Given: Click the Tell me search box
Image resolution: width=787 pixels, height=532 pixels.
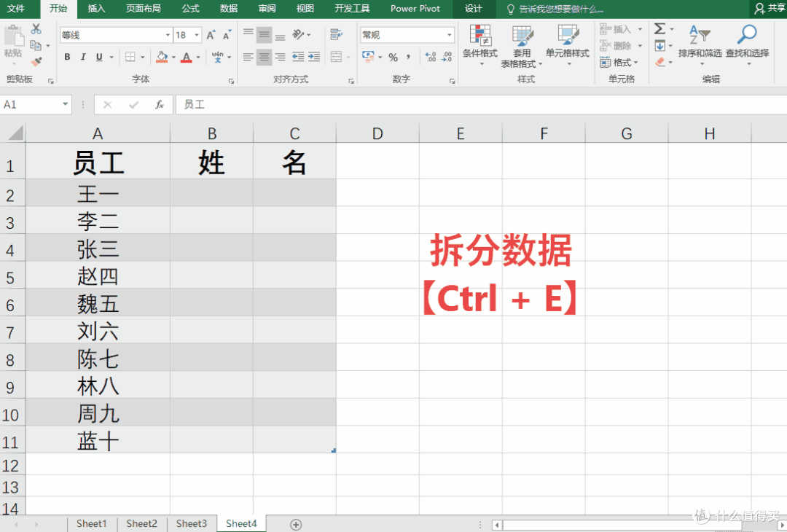Looking at the screenshot, I should coord(555,9).
